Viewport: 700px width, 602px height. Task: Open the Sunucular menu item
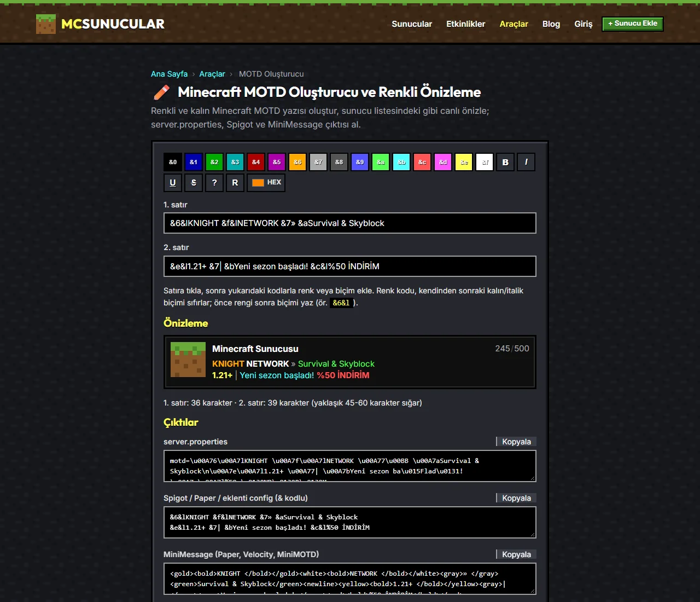412,24
